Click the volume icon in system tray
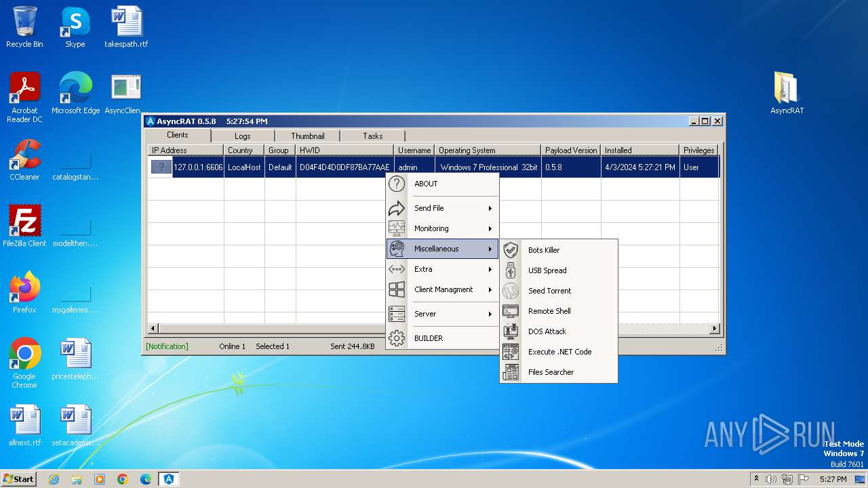 (771, 479)
